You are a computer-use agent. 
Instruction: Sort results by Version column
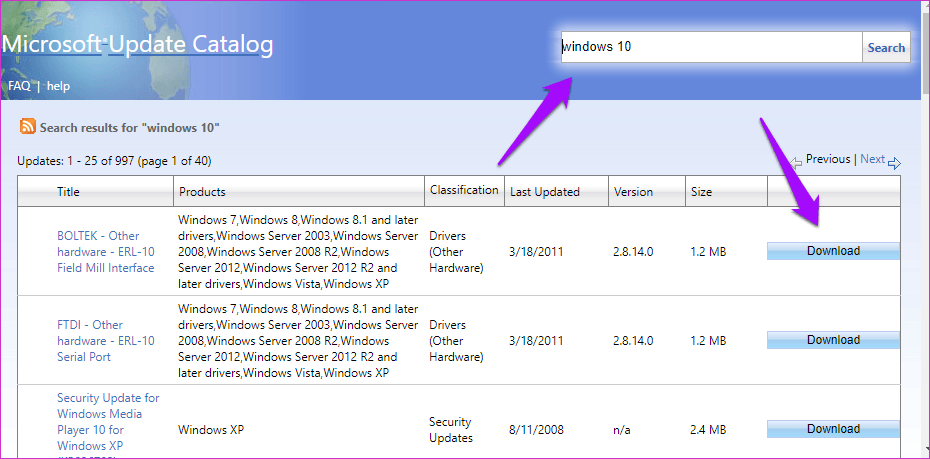(633, 192)
